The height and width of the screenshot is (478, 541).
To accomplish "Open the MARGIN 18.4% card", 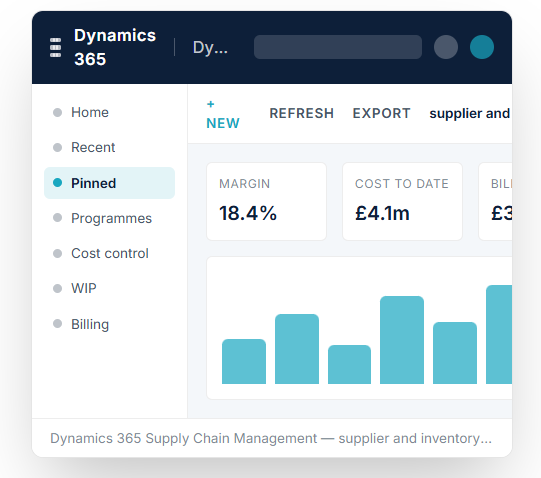I will pos(266,202).
